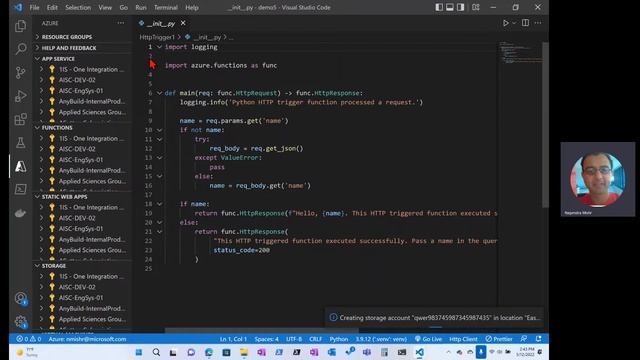Viewport: 640px width, 360px height.
Task: Click Spaces: 4 indentation setting
Action: coord(267,339)
